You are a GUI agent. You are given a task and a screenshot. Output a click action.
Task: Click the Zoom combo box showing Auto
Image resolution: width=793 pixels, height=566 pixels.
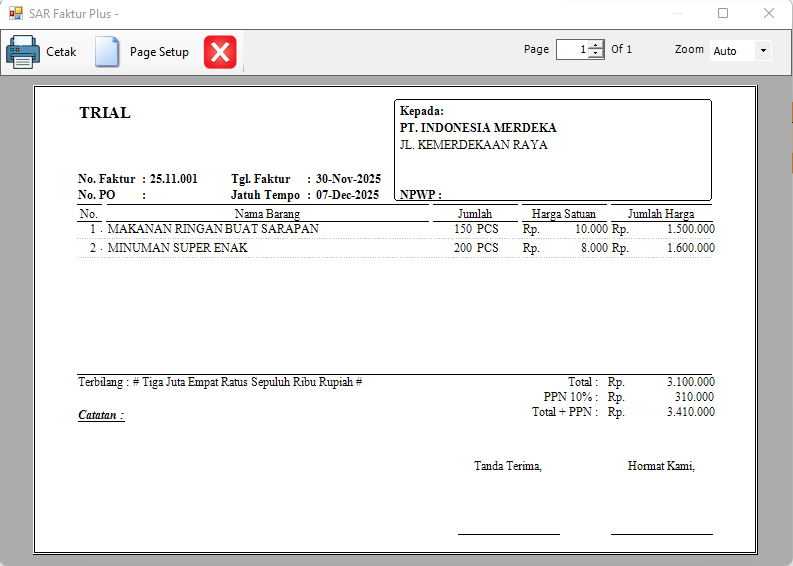(x=732, y=51)
